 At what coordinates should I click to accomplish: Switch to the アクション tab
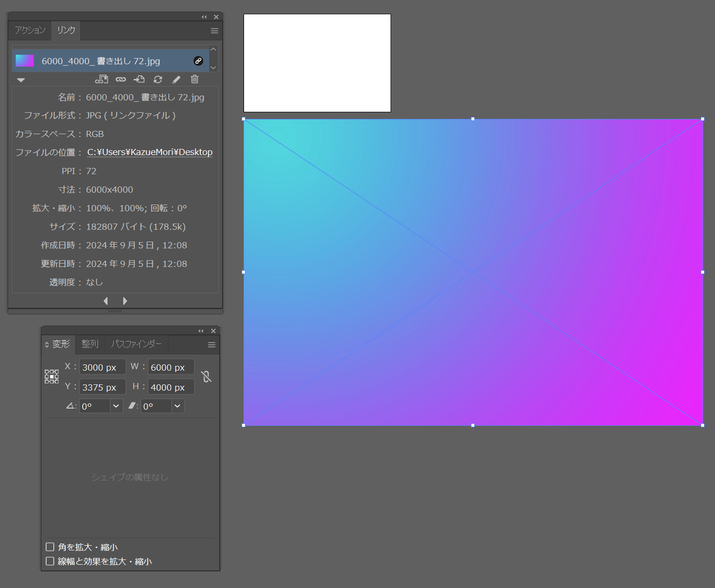click(x=30, y=30)
